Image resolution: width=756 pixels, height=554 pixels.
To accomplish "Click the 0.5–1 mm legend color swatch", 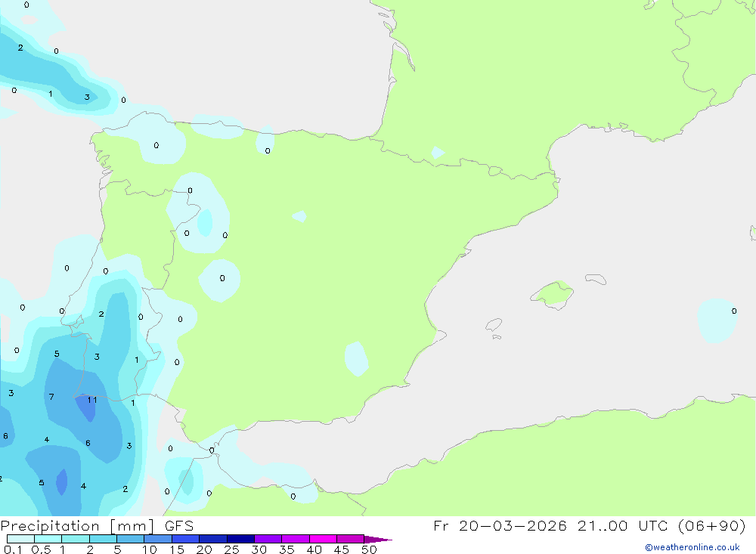I will (48, 539).
